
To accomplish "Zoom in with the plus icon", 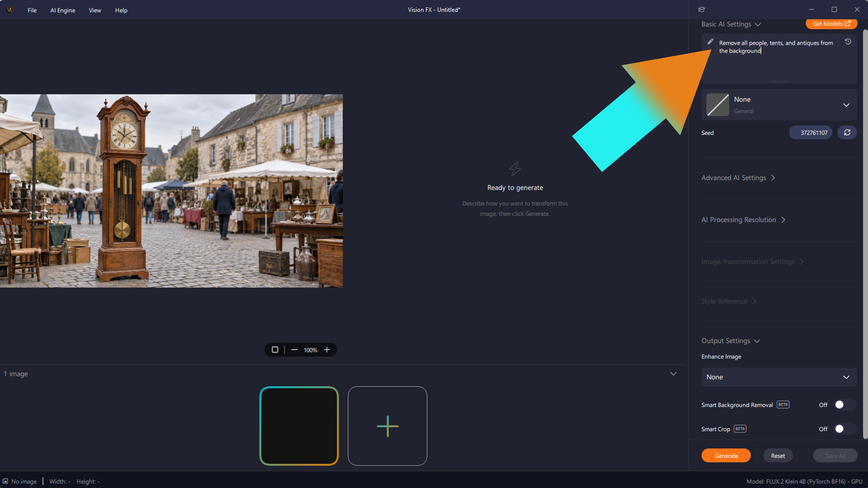I will (x=327, y=350).
